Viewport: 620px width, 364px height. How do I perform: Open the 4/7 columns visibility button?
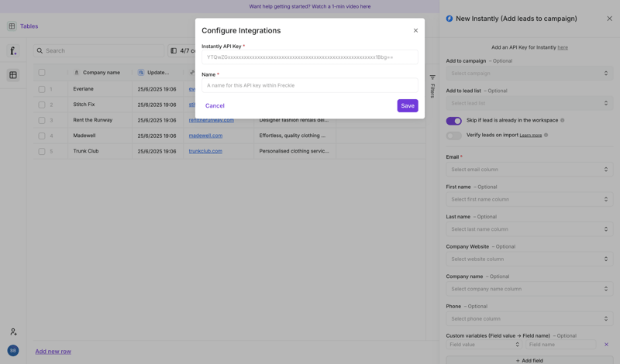pyautogui.click(x=182, y=50)
